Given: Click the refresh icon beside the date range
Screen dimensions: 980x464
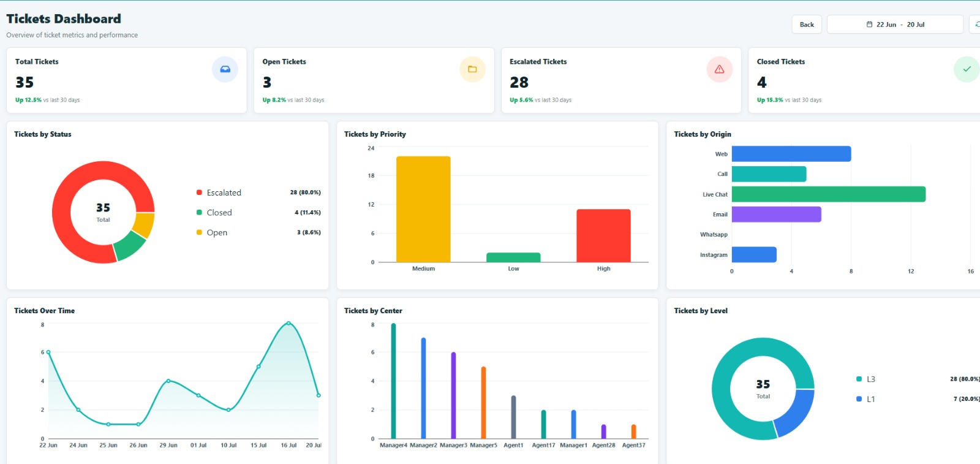Looking at the screenshot, I should pos(977,25).
